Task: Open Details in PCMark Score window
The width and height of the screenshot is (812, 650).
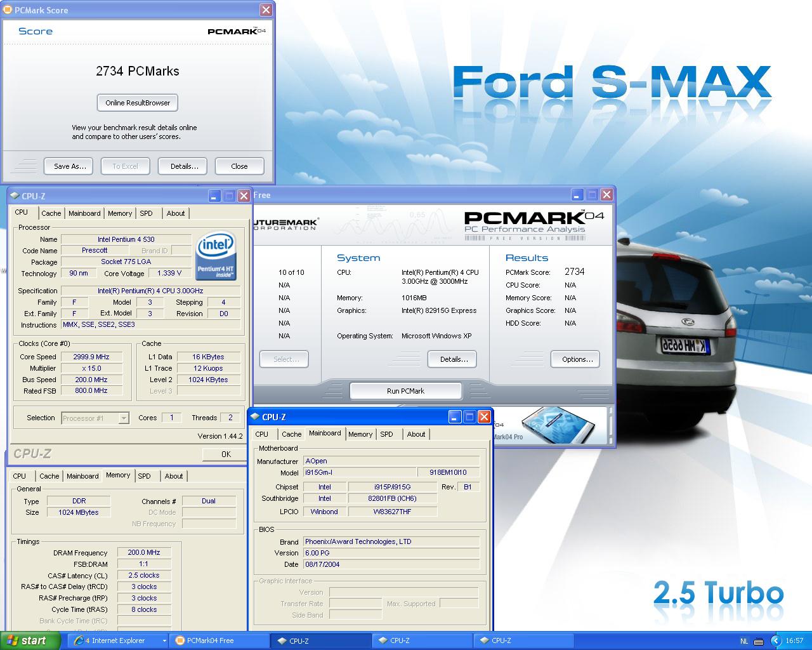Action: pyautogui.click(x=183, y=166)
